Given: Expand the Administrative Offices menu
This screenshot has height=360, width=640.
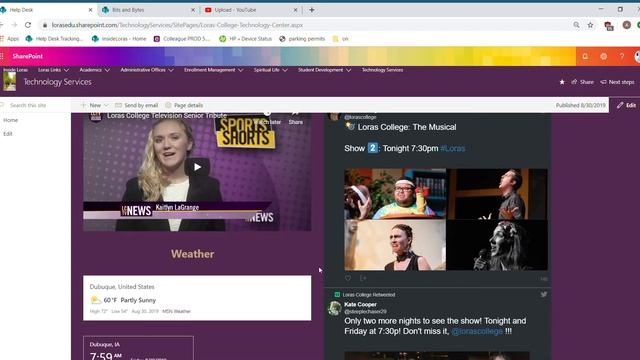Looking at the screenshot, I should click(x=147, y=70).
